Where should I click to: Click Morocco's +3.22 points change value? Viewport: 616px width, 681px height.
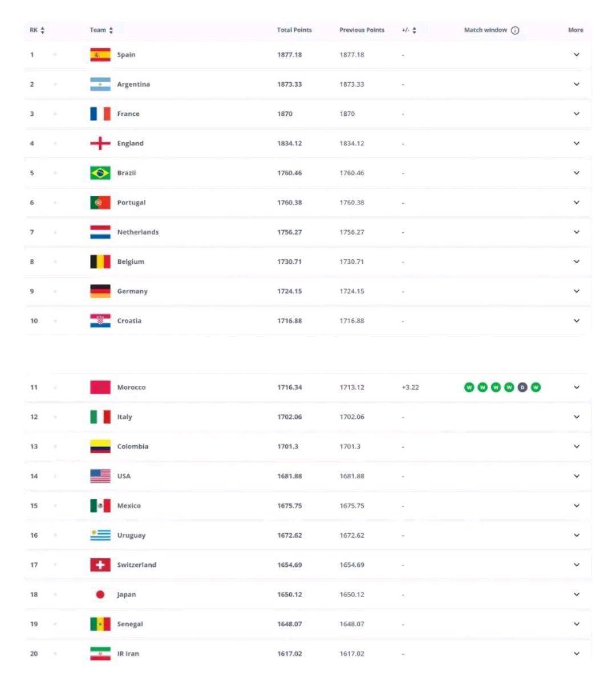click(x=410, y=388)
